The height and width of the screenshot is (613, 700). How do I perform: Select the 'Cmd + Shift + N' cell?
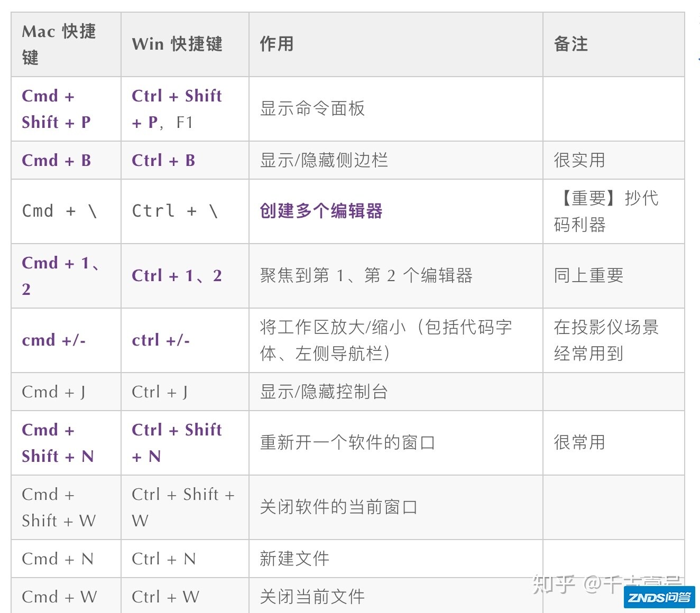pos(66,443)
